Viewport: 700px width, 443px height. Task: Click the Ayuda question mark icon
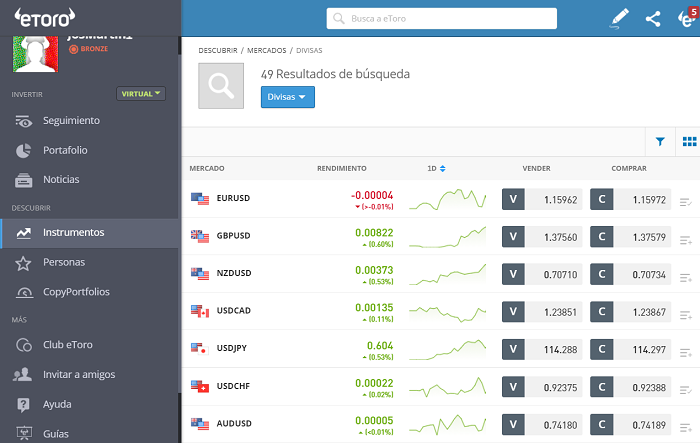[x=23, y=405]
